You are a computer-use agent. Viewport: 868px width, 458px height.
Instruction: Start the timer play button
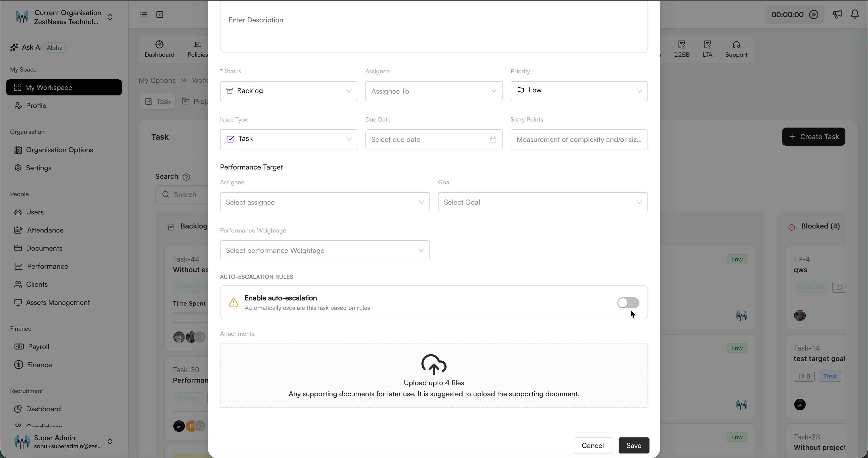pos(814,15)
